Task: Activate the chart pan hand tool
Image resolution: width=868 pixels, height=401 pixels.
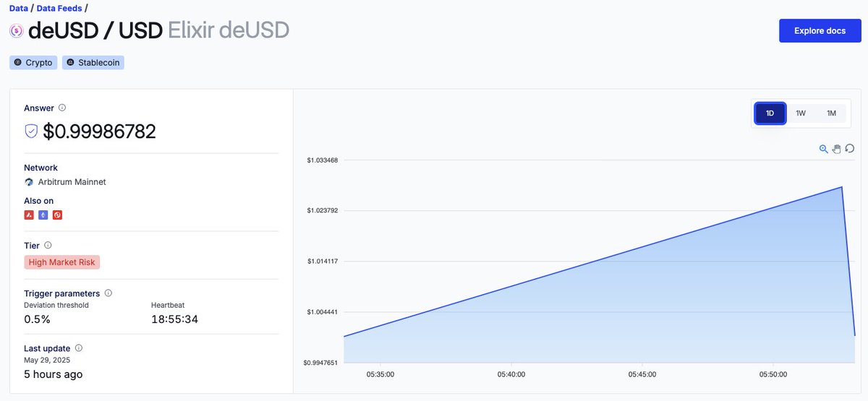Action: tap(837, 149)
